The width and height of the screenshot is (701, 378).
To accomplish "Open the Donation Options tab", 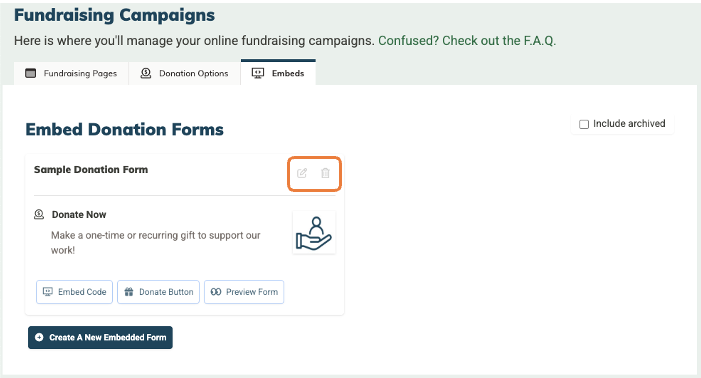I will coord(184,73).
